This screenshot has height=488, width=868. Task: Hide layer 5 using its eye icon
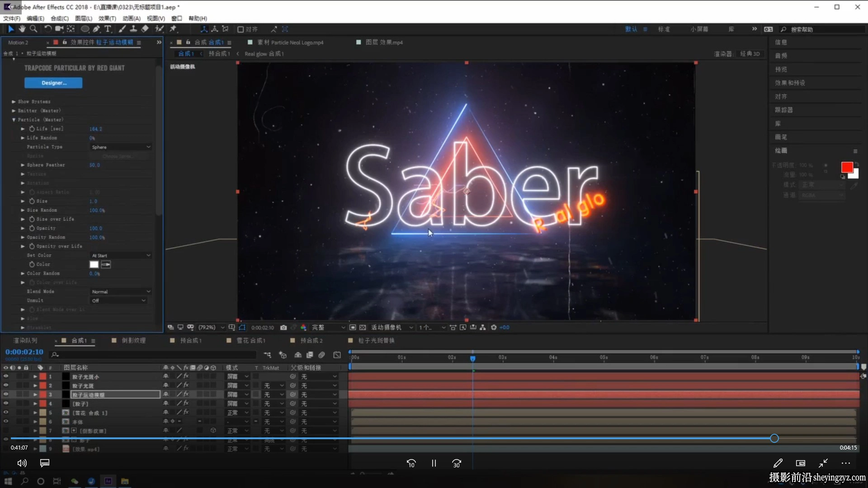[x=6, y=413]
